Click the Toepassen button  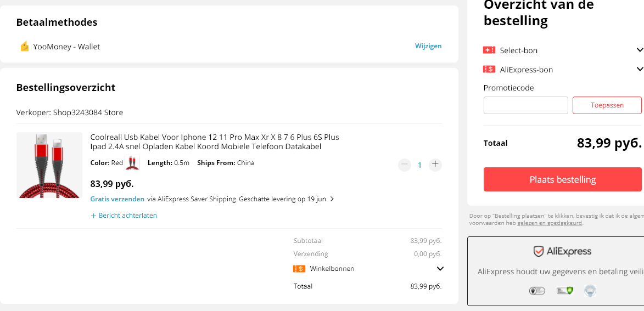pos(607,105)
